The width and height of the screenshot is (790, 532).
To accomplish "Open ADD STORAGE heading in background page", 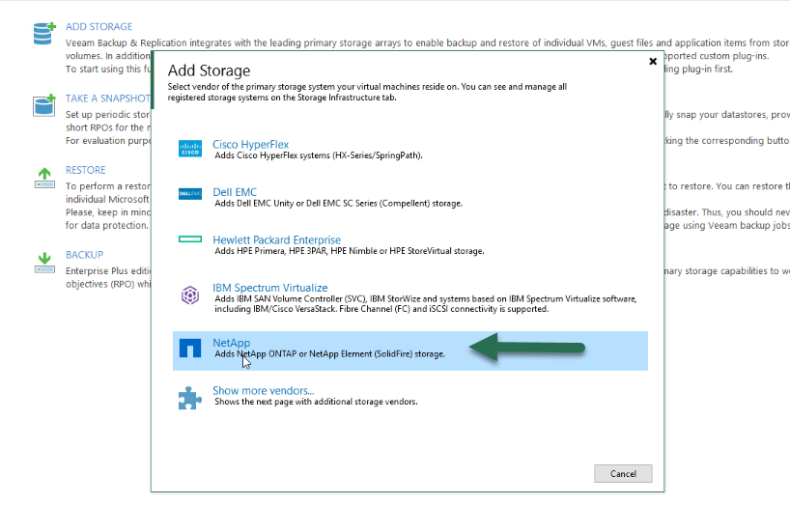I will tap(99, 27).
